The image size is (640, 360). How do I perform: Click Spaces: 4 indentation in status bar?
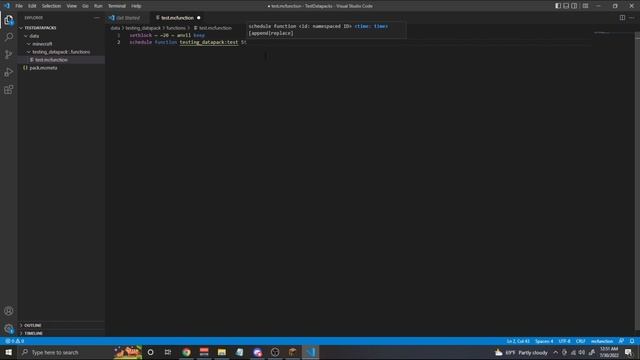(544, 341)
